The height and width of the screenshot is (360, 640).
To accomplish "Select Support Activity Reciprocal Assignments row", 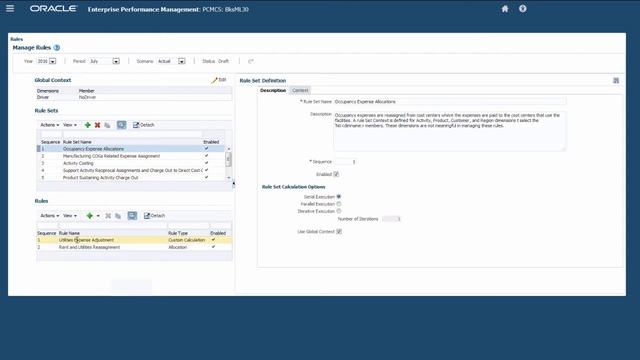I will pyautogui.click(x=131, y=170).
